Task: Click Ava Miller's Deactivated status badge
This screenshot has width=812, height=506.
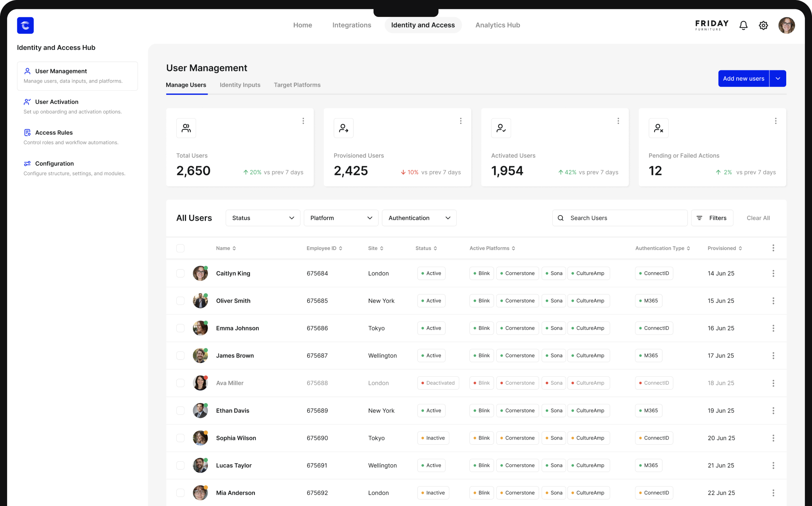Action: 438,383
